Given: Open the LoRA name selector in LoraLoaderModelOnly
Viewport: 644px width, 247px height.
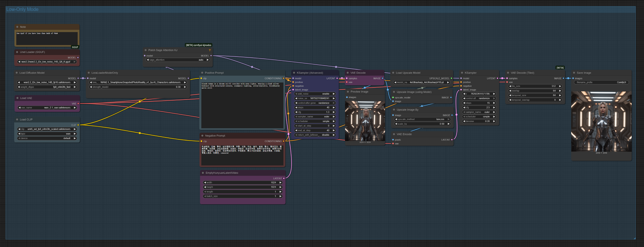Looking at the screenshot, I should 138,82.
